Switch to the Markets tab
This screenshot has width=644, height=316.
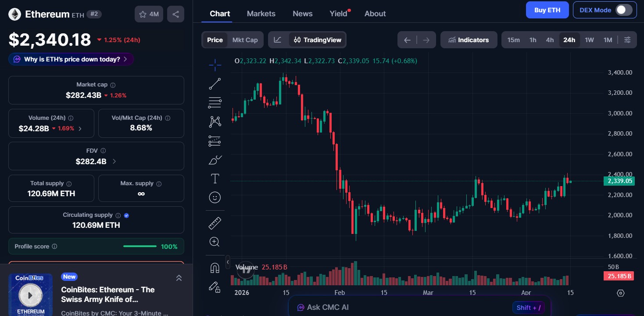coord(261,14)
